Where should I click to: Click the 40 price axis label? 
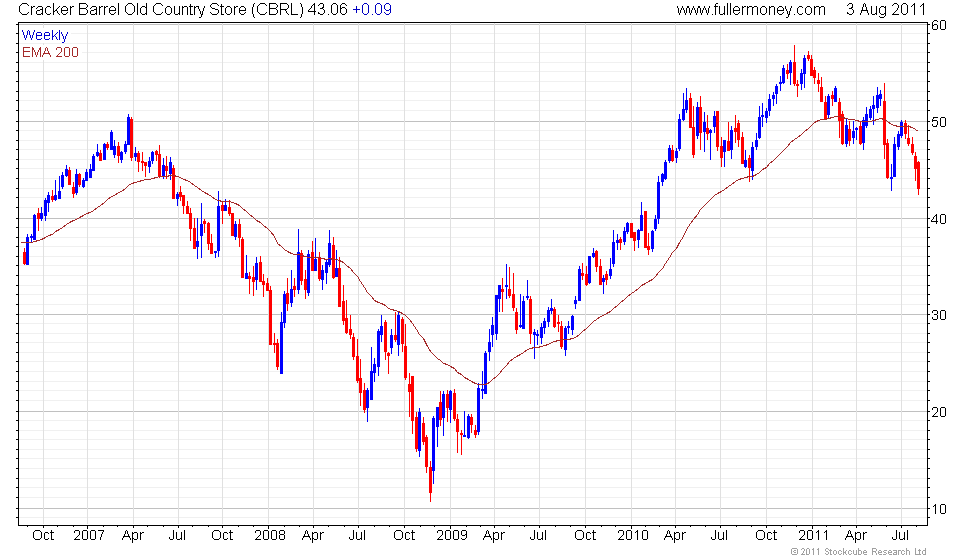(939, 219)
